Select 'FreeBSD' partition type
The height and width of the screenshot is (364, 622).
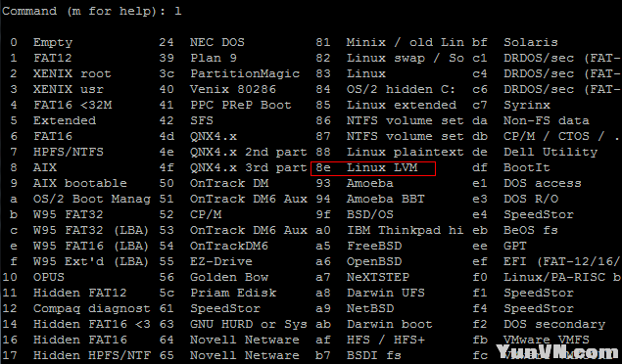pos(373,246)
